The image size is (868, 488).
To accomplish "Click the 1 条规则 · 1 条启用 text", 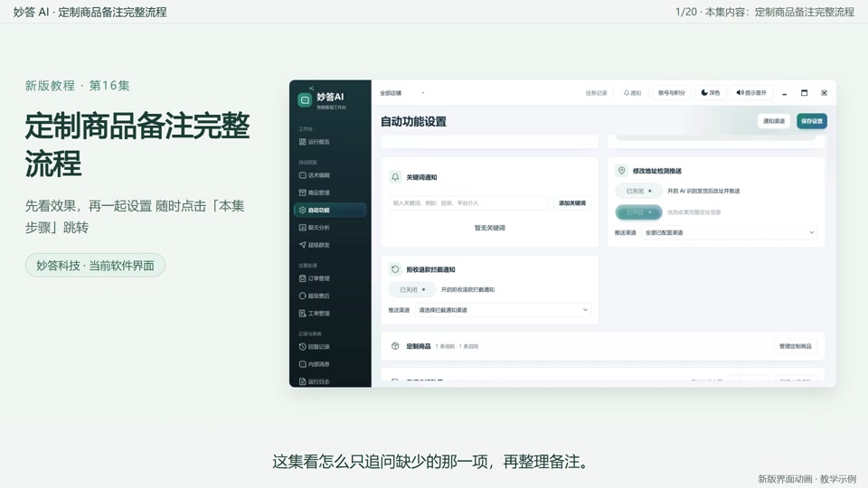I will 457,346.
